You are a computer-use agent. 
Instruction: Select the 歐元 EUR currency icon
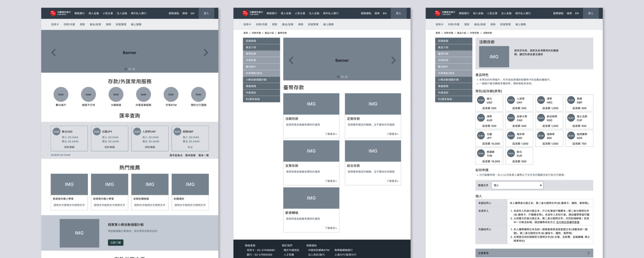coord(511,153)
